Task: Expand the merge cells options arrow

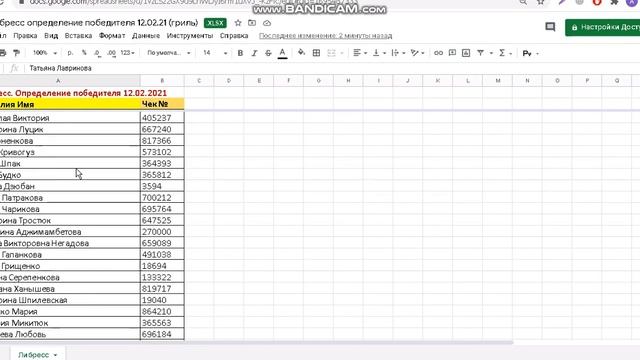Action: [342, 53]
